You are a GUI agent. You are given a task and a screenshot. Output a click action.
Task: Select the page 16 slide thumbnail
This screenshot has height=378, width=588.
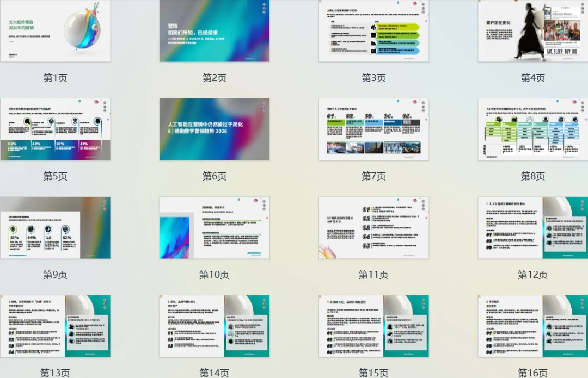tap(532, 326)
